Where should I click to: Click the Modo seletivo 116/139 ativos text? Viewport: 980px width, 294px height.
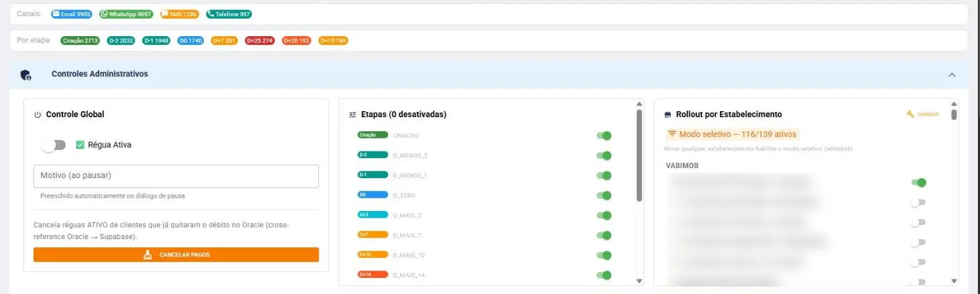click(x=737, y=134)
